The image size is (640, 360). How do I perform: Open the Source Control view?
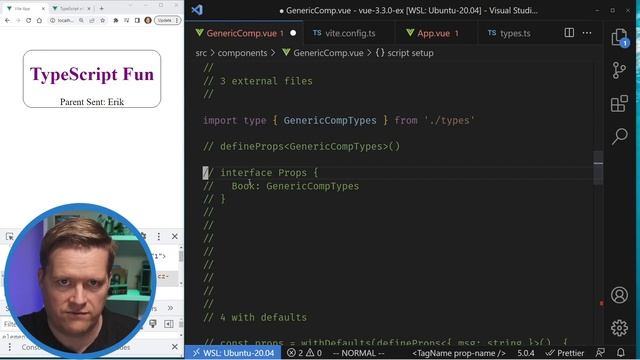619,70
